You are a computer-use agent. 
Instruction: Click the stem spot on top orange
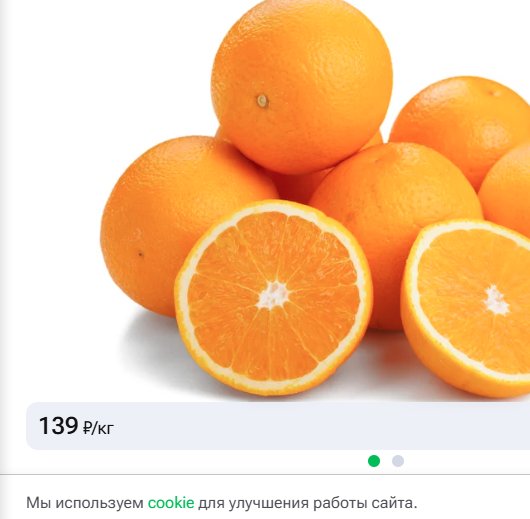263,101
